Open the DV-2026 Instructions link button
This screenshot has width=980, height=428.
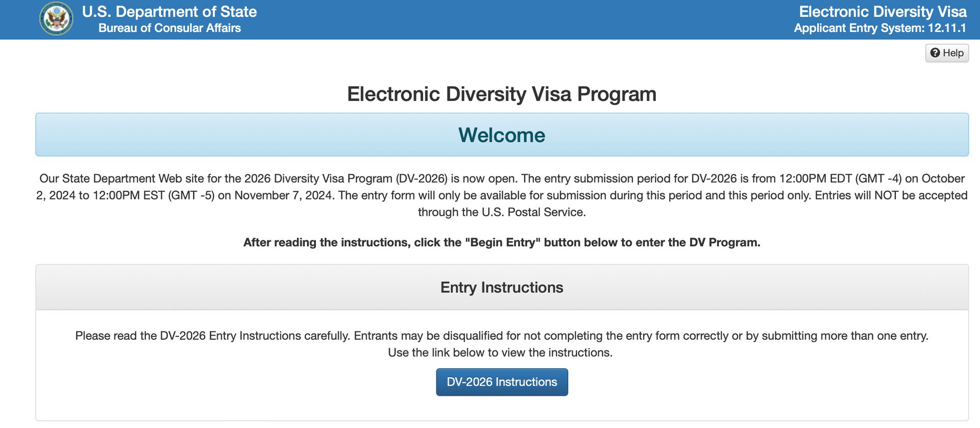tap(502, 382)
